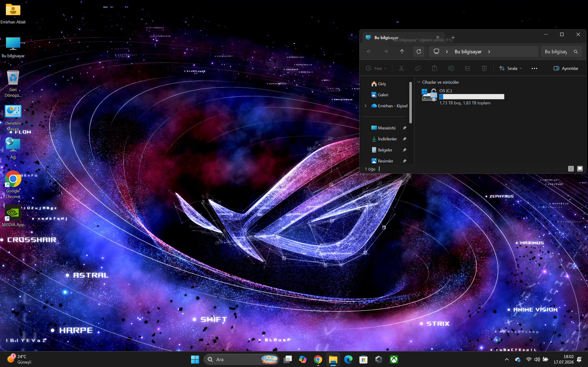Add a new File Explorer tab
Screen dimensions: 588x367
point(453,38)
